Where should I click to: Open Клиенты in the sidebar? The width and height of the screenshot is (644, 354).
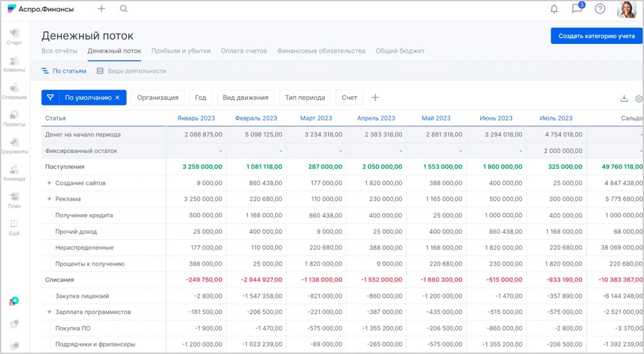14,64
